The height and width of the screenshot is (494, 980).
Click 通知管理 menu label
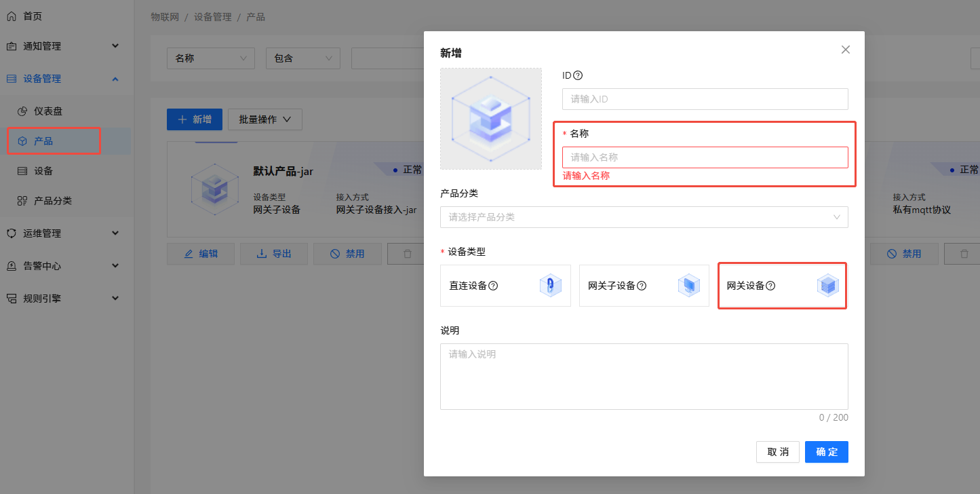[x=42, y=46]
